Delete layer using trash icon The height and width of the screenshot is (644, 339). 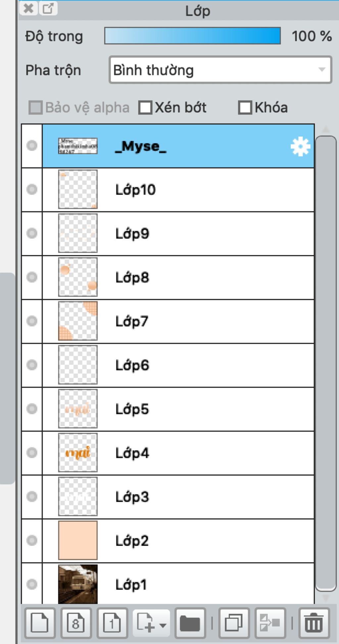tap(314, 623)
